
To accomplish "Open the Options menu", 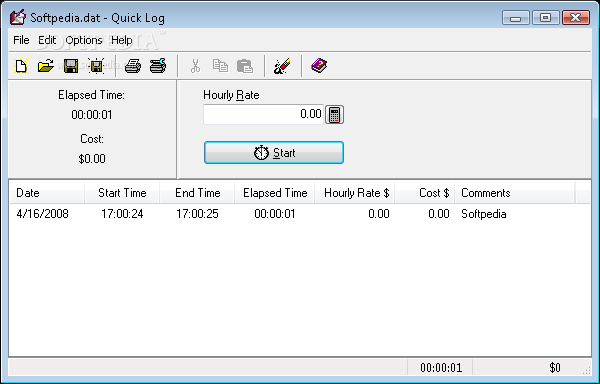I will (x=84, y=40).
